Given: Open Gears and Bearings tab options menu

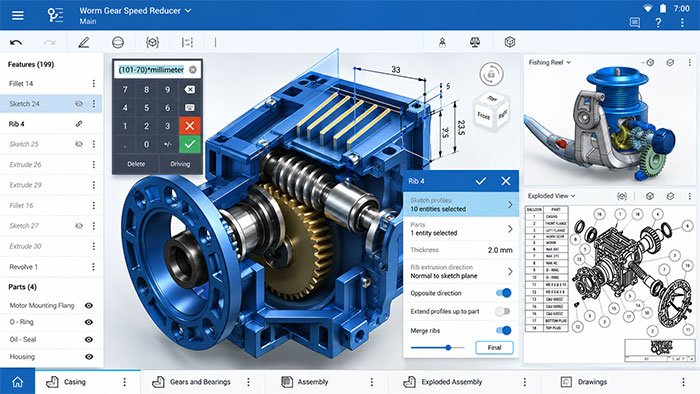Looking at the screenshot, I should (248, 382).
